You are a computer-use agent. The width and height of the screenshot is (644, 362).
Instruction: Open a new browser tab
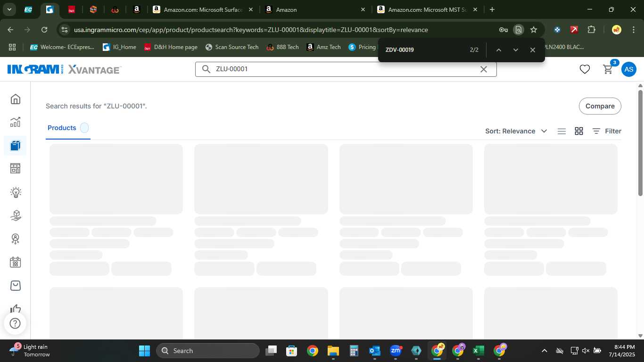(492, 9)
